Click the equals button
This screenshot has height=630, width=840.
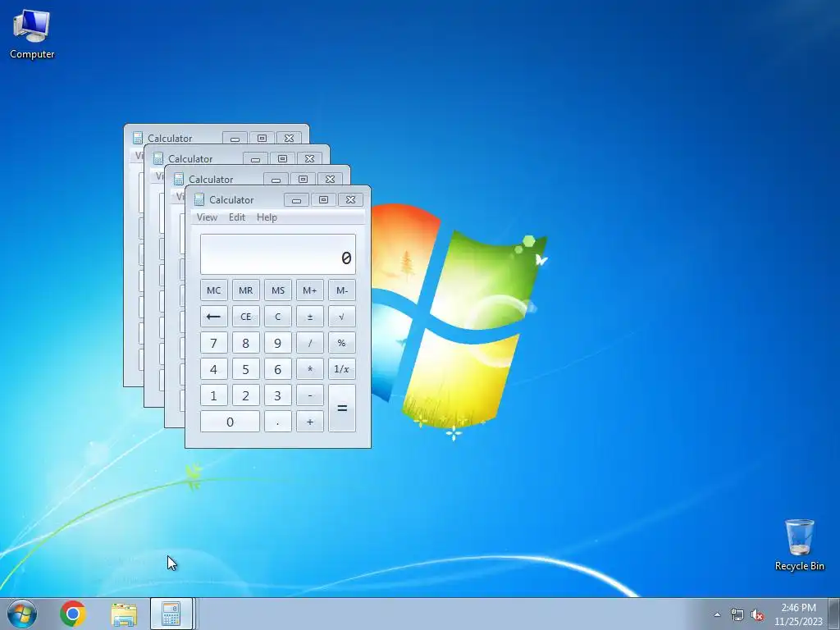[x=342, y=409]
